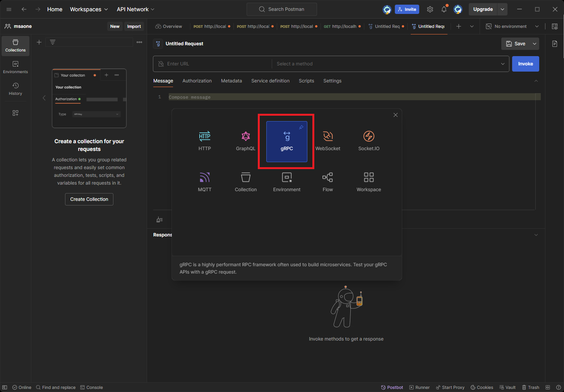Click the beautify message icon
The width and height of the screenshot is (564, 392).
coord(159,220)
